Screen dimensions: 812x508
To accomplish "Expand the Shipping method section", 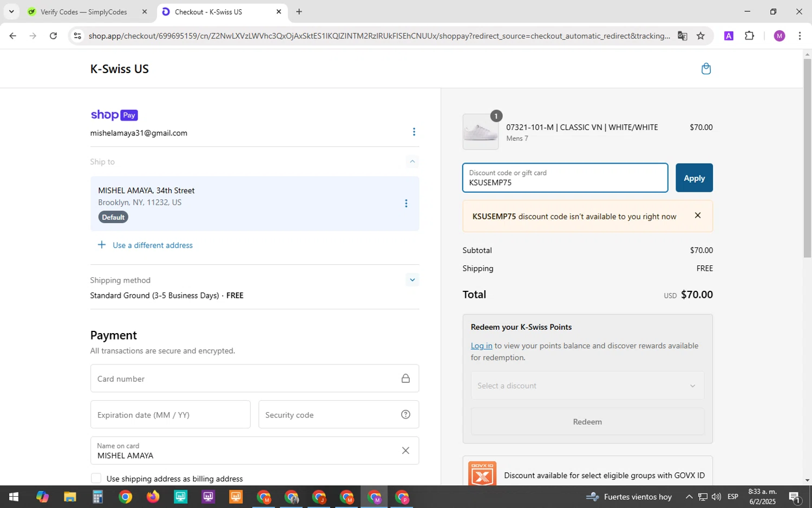I will [412, 280].
